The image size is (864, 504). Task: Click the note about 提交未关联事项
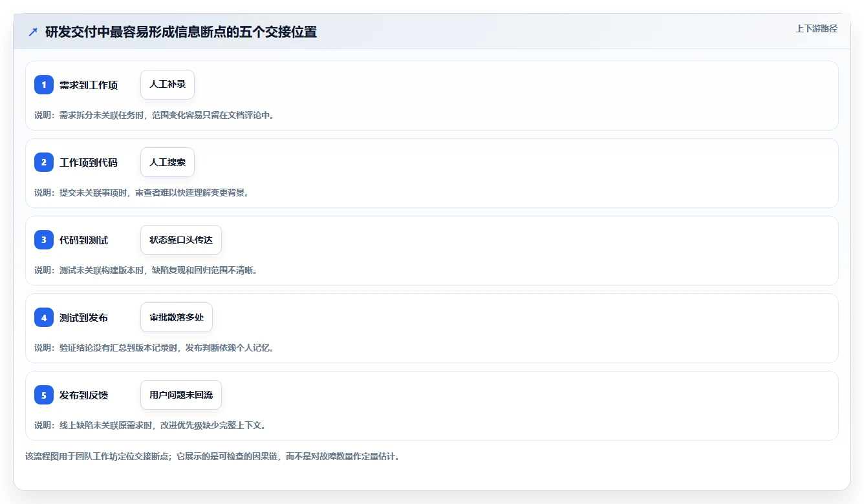(142, 193)
